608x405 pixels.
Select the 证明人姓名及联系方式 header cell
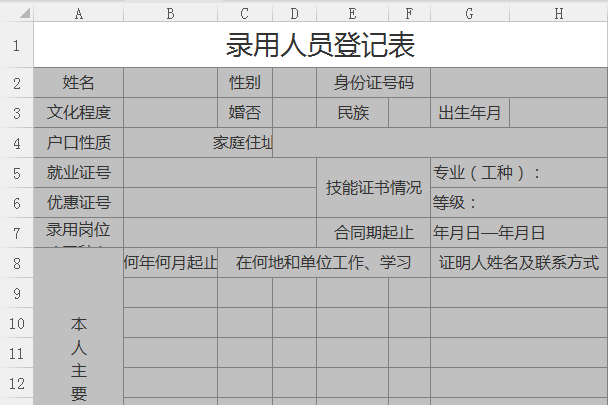coord(519,263)
